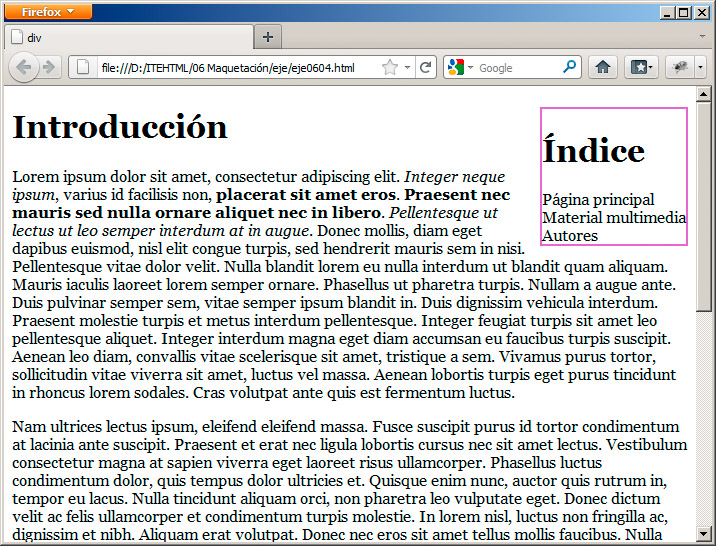Go forward to next page
Image resolution: width=716 pixels, height=546 pixels.
point(49,68)
